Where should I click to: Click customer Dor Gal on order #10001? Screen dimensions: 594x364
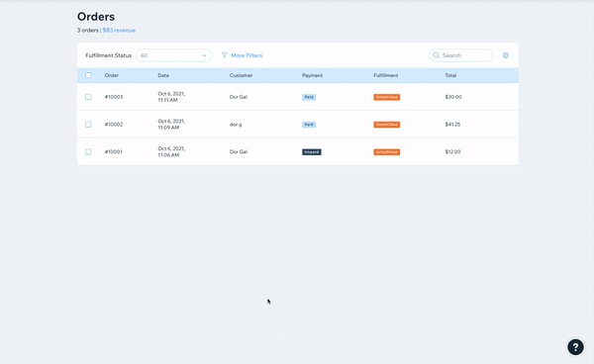pyautogui.click(x=239, y=151)
